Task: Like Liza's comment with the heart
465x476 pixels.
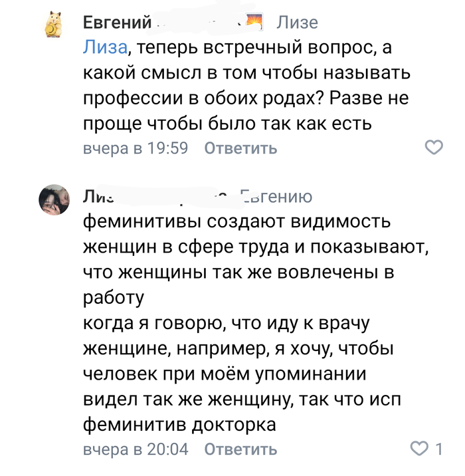Action: (x=418, y=449)
